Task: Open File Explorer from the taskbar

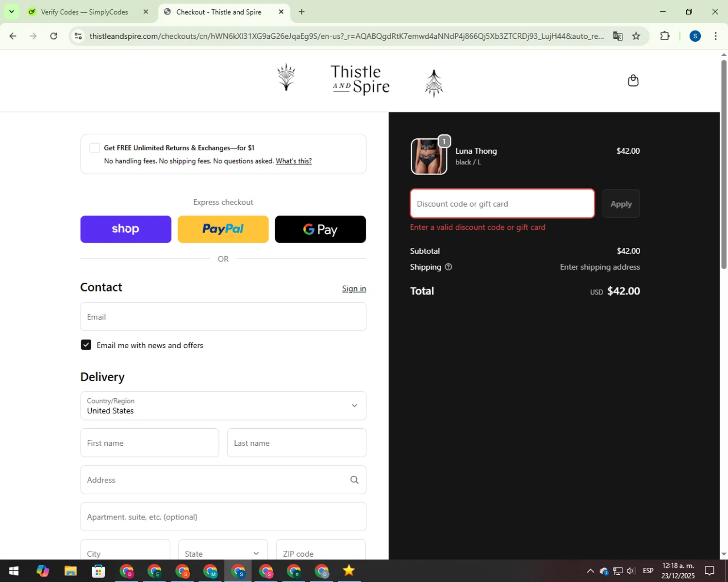Action: coord(70,571)
